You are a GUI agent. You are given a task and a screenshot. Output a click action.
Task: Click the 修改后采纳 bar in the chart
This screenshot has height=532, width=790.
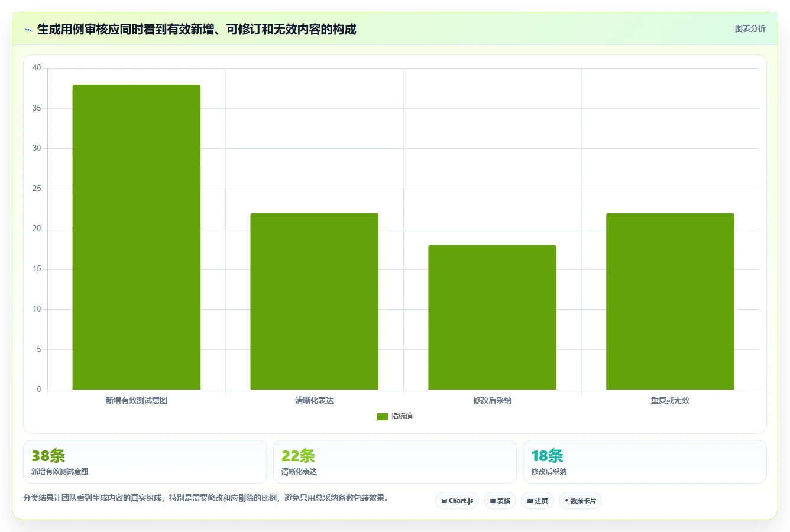[x=493, y=317]
